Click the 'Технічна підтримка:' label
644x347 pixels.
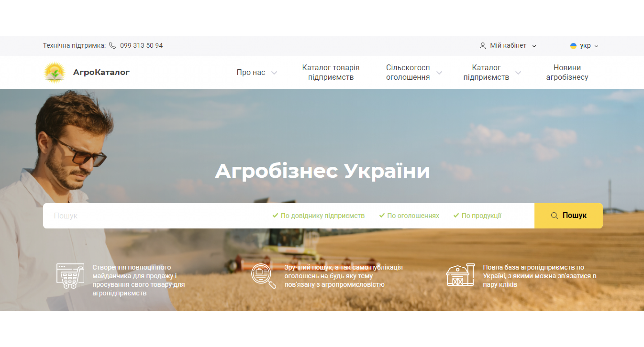pos(74,45)
